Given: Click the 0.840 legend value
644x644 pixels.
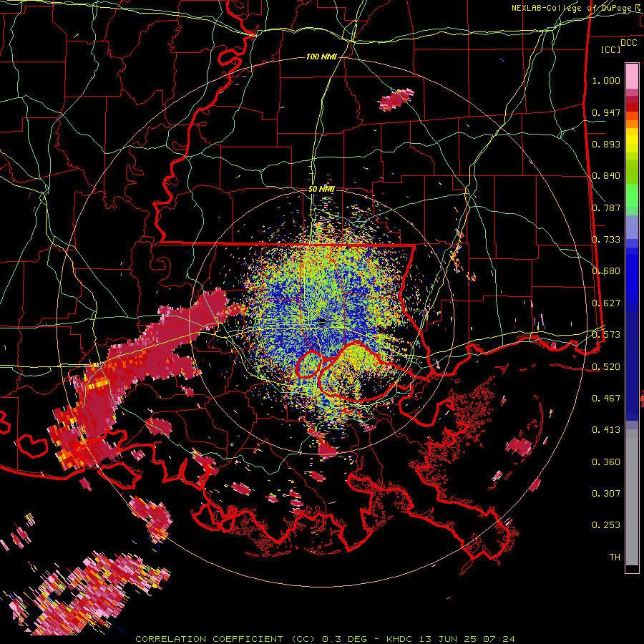Looking at the screenshot, I should (606, 176).
